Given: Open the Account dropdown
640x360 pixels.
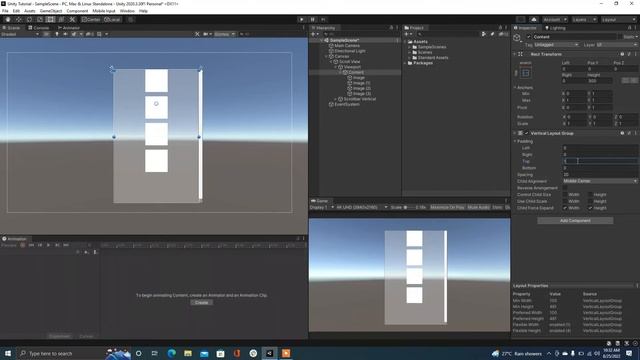Looking at the screenshot, I should (x=554, y=19).
